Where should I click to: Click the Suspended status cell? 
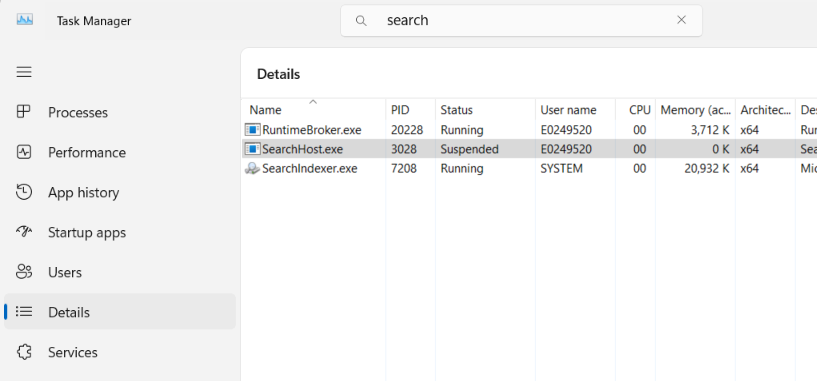pyautogui.click(x=469, y=149)
